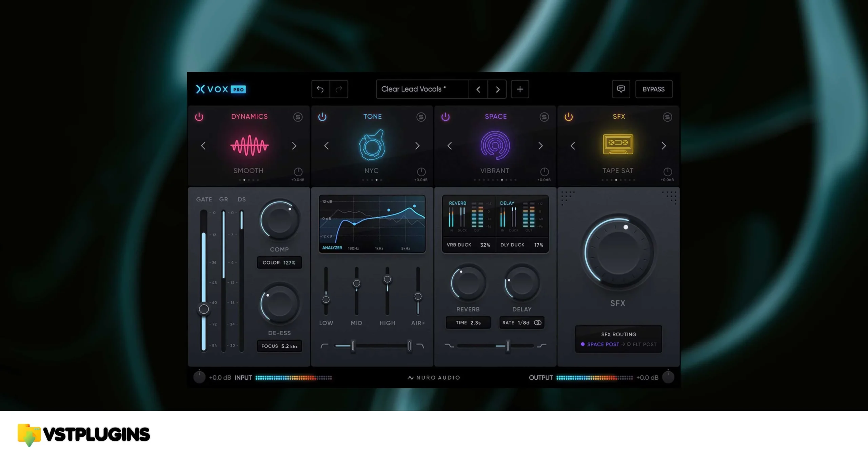The width and height of the screenshot is (868, 460).
Task: Click the HIGH band slider handle
Action: coord(387,279)
